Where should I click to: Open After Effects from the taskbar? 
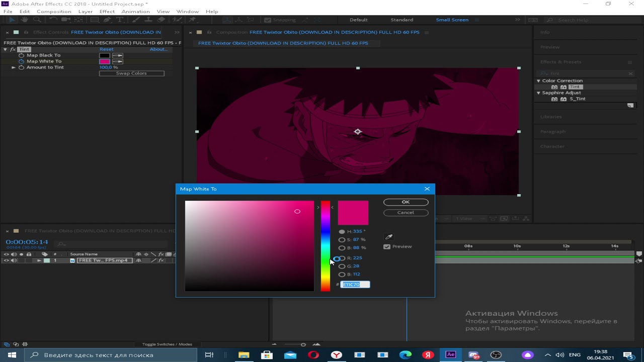pos(450,354)
